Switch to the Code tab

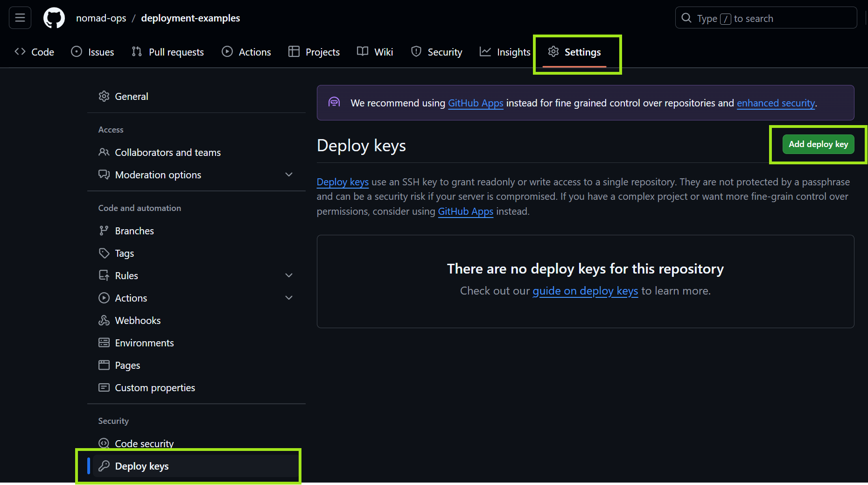pyautogui.click(x=35, y=52)
